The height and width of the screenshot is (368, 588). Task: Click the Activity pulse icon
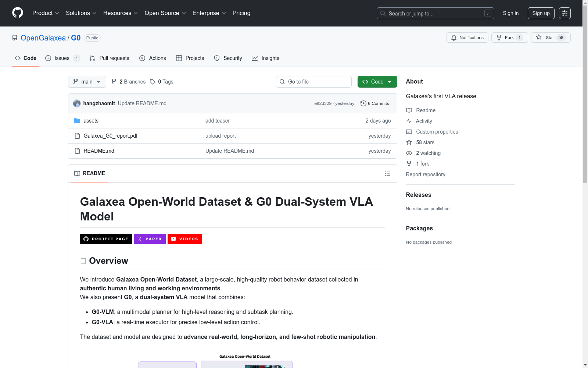[x=409, y=121]
